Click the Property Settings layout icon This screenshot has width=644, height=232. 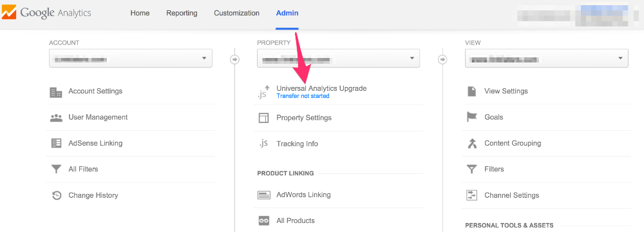point(263,118)
